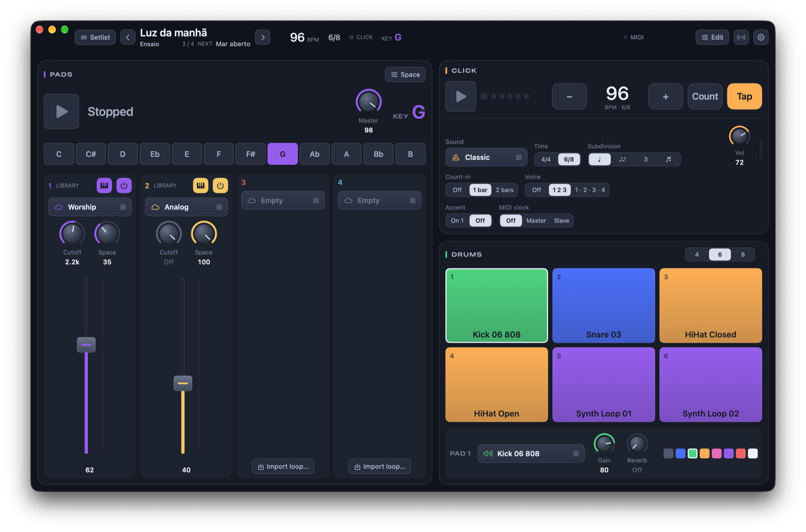
Task: Set voice count to 1·2·3·4
Action: point(590,190)
